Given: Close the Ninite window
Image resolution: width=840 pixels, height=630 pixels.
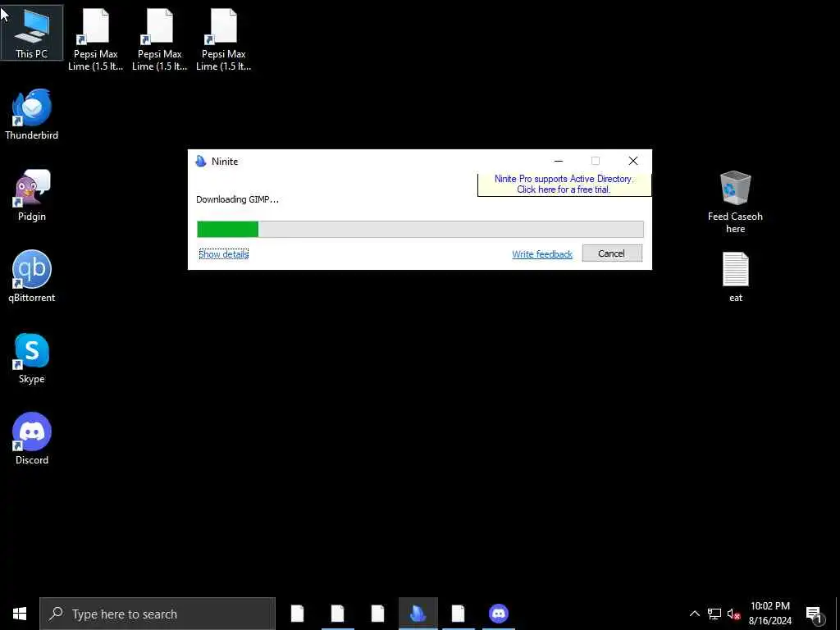Looking at the screenshot, I should (632, 162).
